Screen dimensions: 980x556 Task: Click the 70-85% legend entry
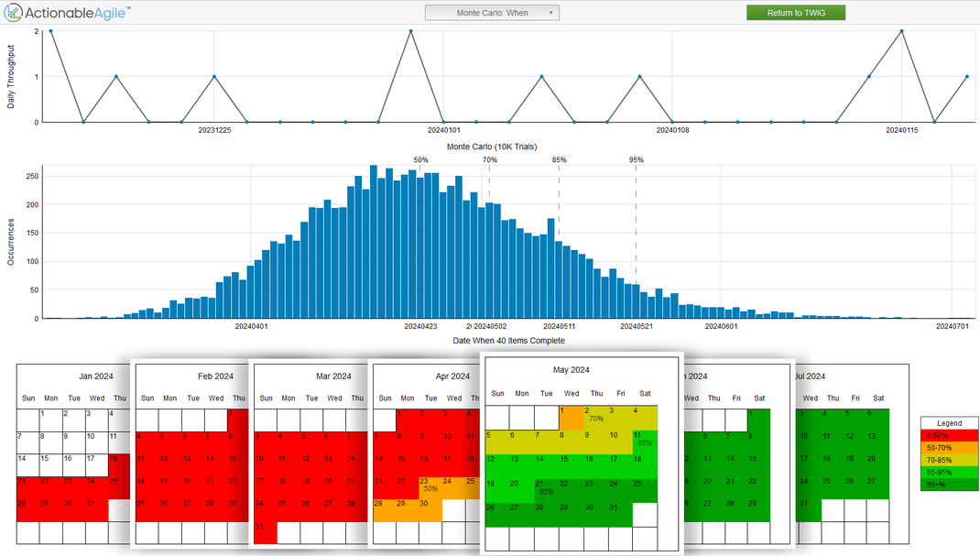(949, 460)
